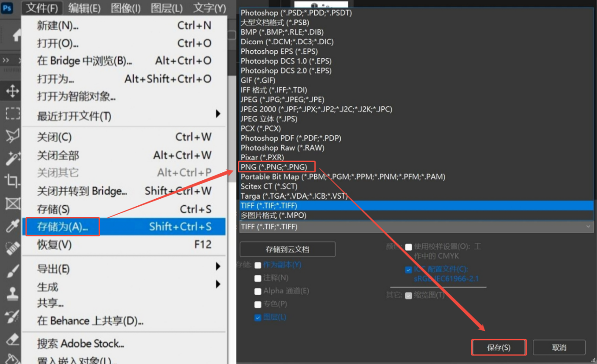Click the 取消 button
This screenshot has height=364, width=597.
(x=559, y=348)
